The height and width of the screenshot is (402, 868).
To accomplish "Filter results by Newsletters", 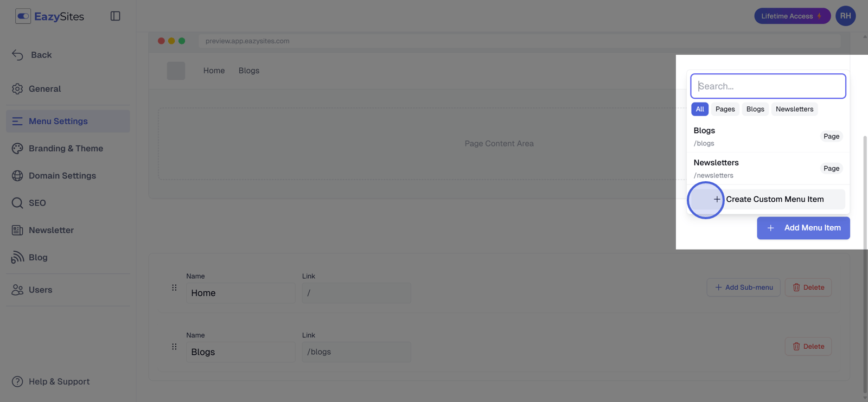I will point(794,109).
